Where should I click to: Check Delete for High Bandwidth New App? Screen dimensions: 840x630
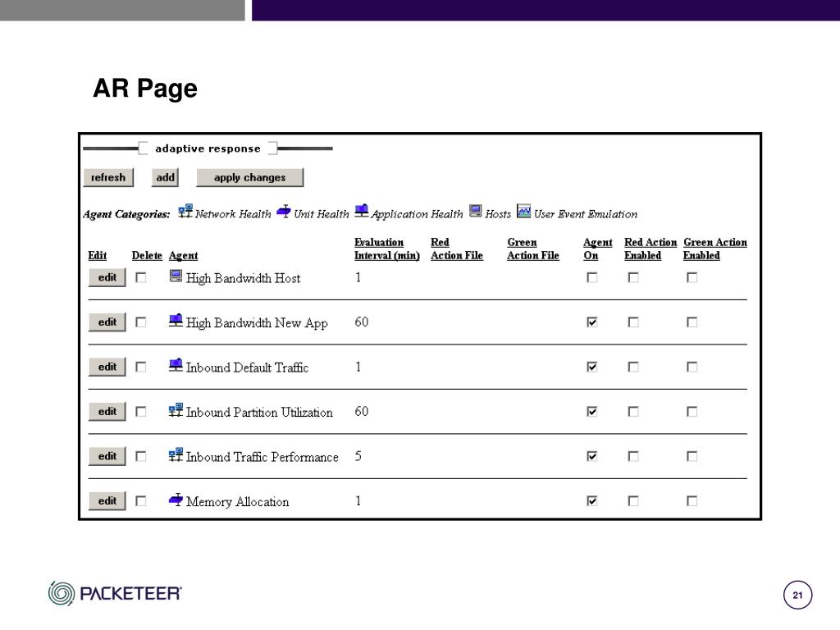tap(141, 322)
